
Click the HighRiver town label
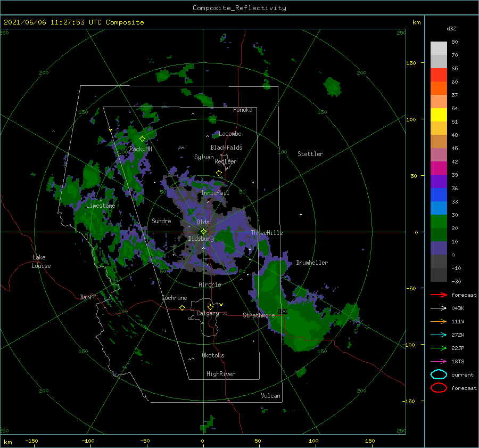tap(221, 374)
